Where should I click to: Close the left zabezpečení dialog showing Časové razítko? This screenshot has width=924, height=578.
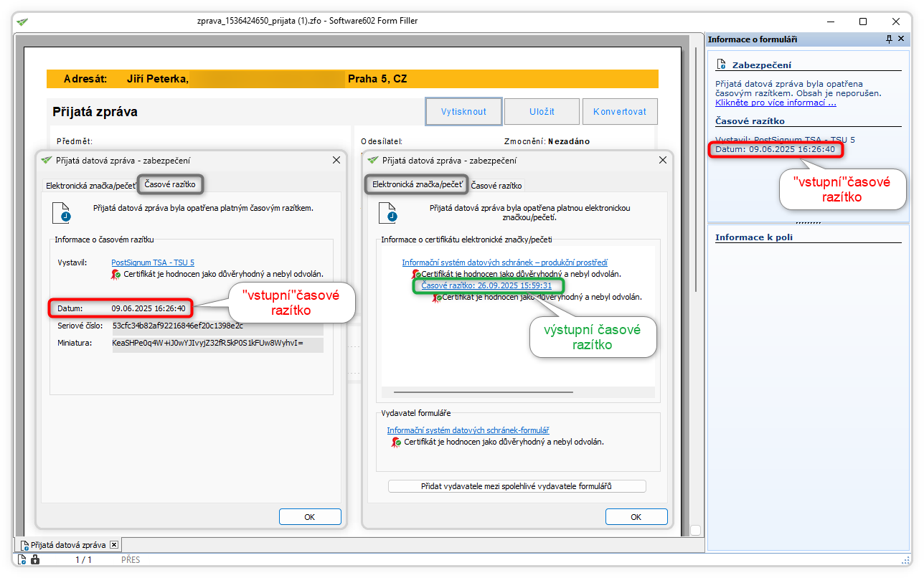tap(336, 160)
